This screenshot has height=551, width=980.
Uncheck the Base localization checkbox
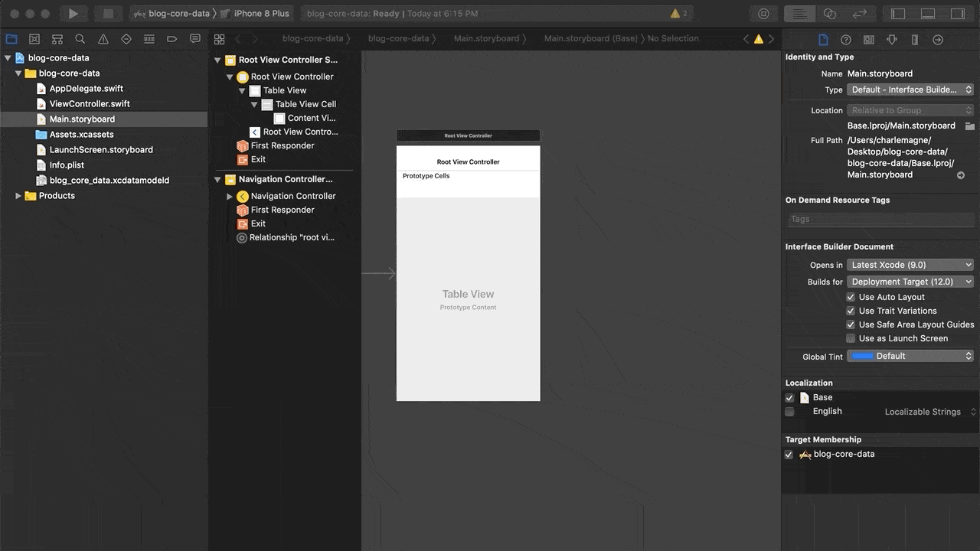click(789, 398)
